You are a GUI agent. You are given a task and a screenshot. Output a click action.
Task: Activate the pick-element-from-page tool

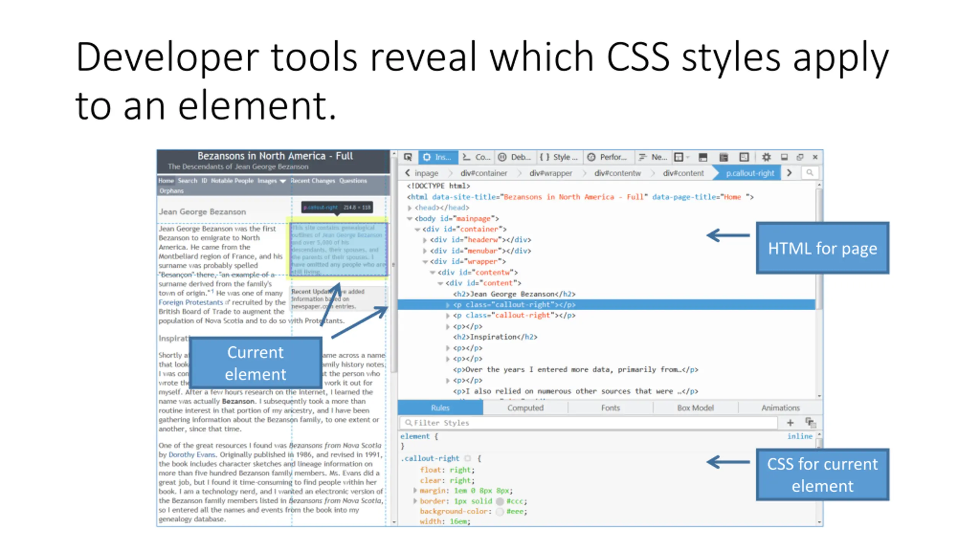pyautogui.click(x=408, y=157)
